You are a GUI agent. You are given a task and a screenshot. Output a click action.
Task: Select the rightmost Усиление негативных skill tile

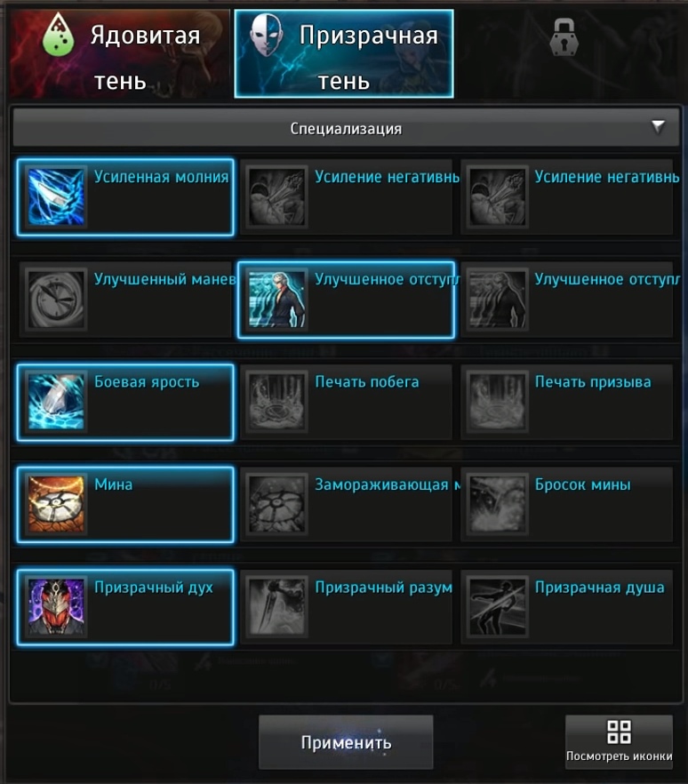tap(567, 197)
